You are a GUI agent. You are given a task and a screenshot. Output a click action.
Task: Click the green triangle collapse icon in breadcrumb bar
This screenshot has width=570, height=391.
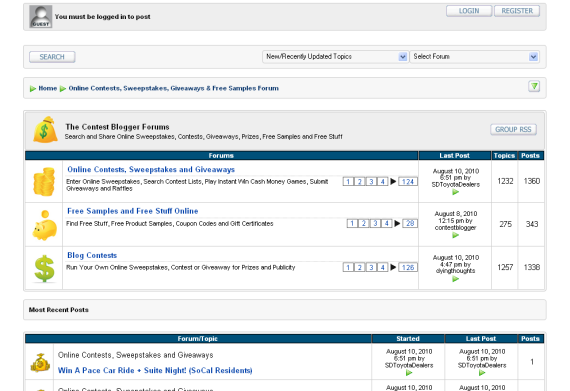(534, 86)
